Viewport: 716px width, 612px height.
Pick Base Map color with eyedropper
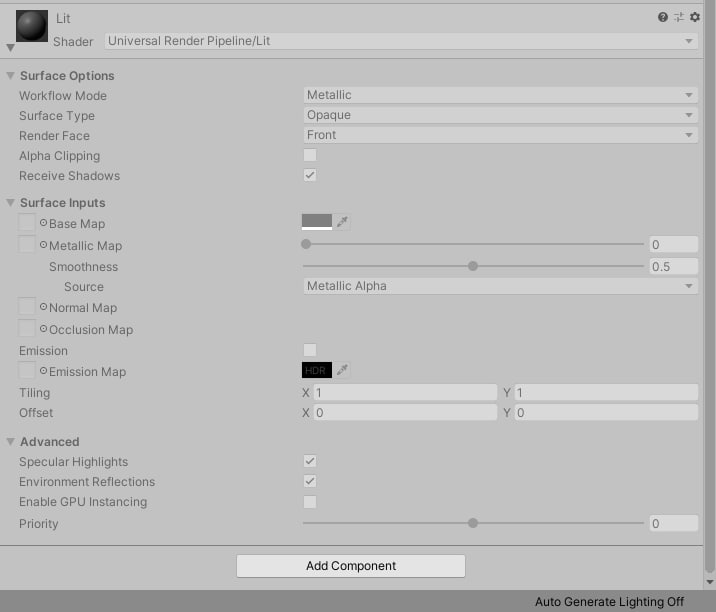coord(342,222)
